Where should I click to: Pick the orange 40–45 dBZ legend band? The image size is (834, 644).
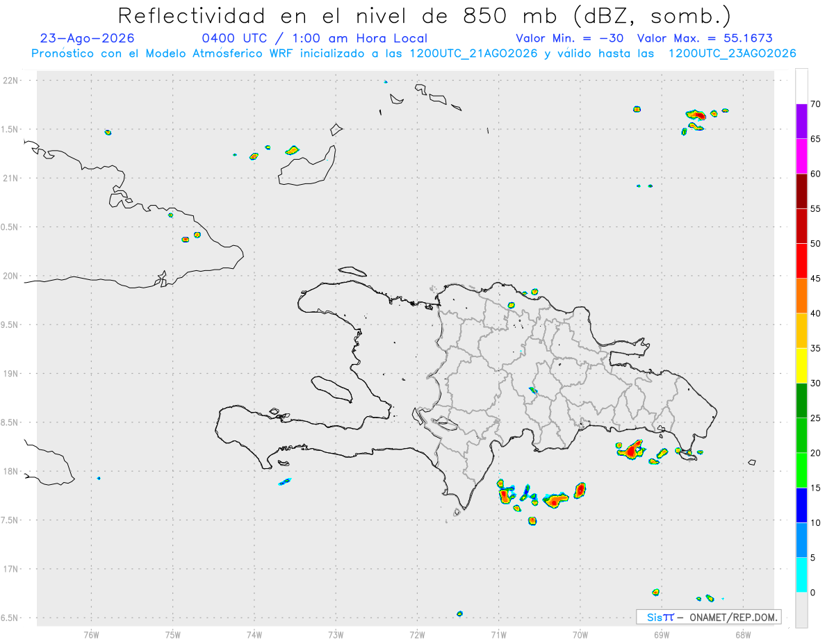click(x=801, y=295)
